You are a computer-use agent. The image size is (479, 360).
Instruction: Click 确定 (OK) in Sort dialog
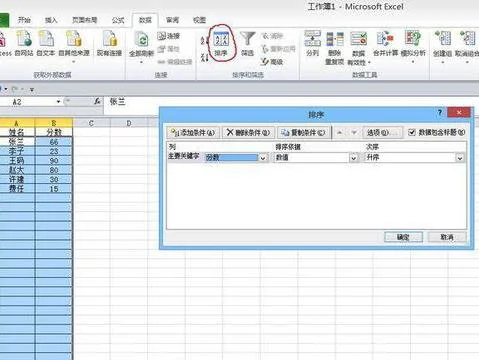click(x=403, y=237)
